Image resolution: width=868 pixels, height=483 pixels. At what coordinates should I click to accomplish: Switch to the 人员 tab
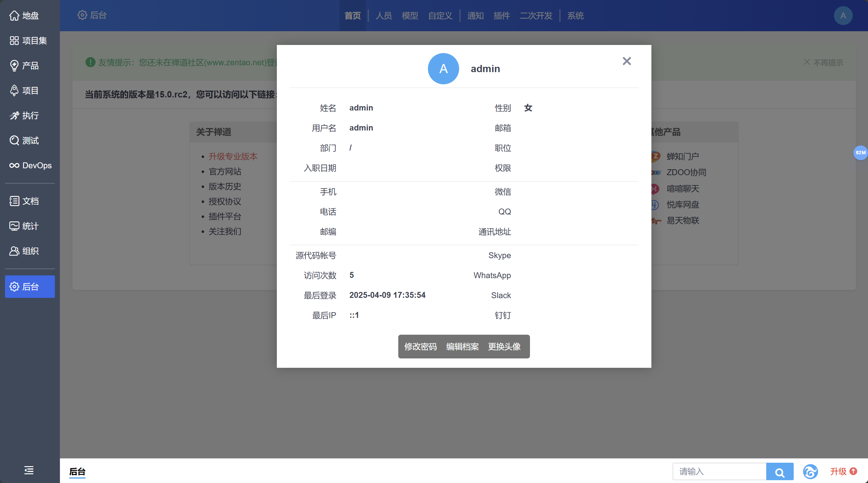384,16
